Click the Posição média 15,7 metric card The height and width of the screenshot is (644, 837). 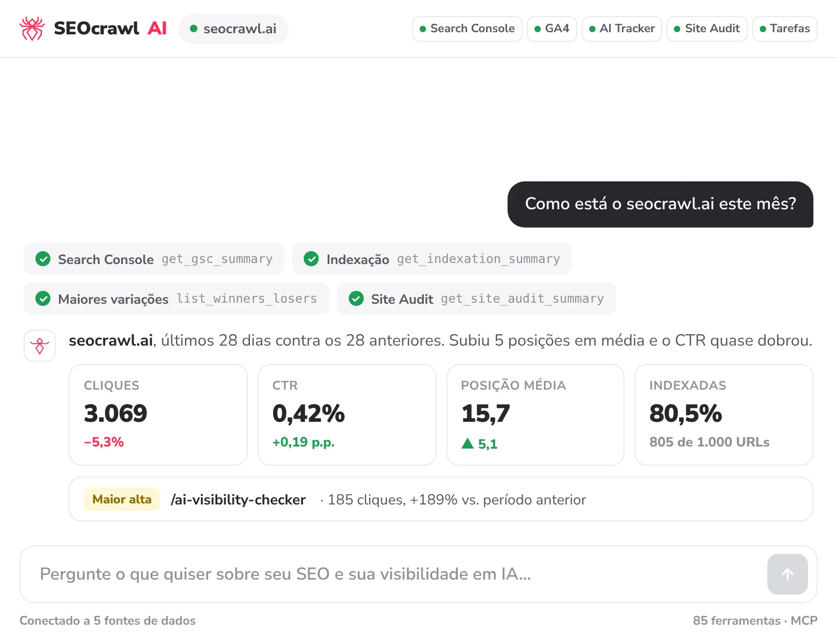pyautogui.click(x=535, y=415)
